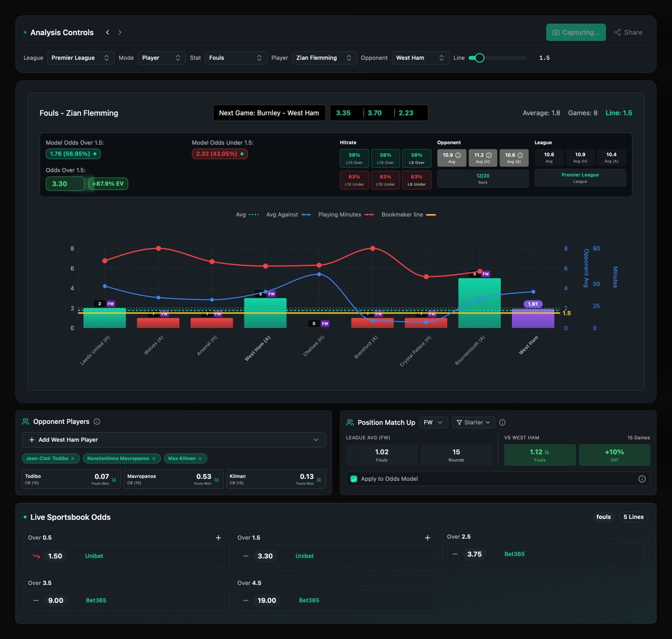This screenshot has height=639, width=672.
Task: Click info icon on Opponent 10.9 Avg tile
Action: click(x=458, y=155)
